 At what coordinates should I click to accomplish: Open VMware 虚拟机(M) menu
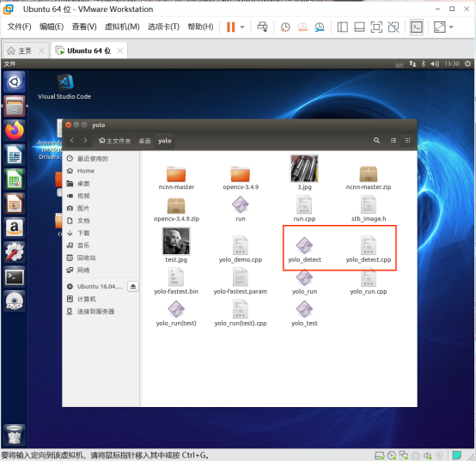122,27
